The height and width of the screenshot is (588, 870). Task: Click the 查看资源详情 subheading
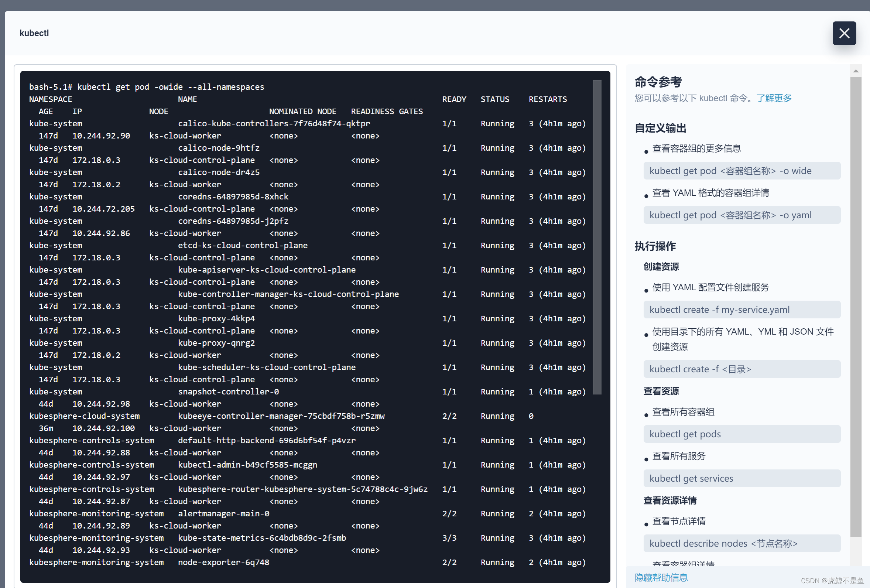(x=670, y=500)
